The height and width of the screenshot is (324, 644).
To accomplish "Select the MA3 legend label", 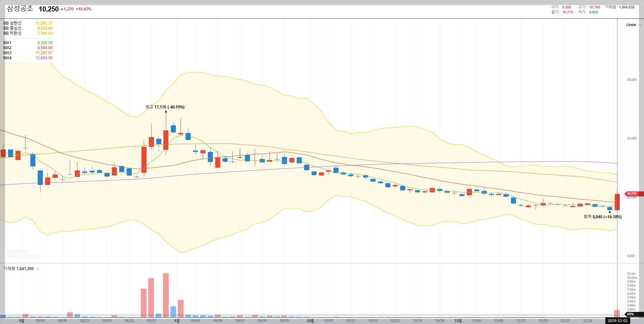I will point(7,53).
